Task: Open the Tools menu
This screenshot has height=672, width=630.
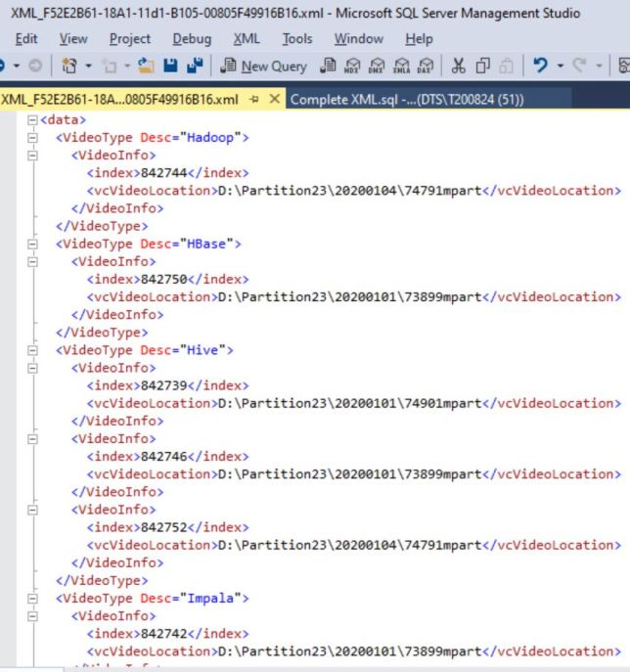Action: pyautogui.click(x=297, y=40)
